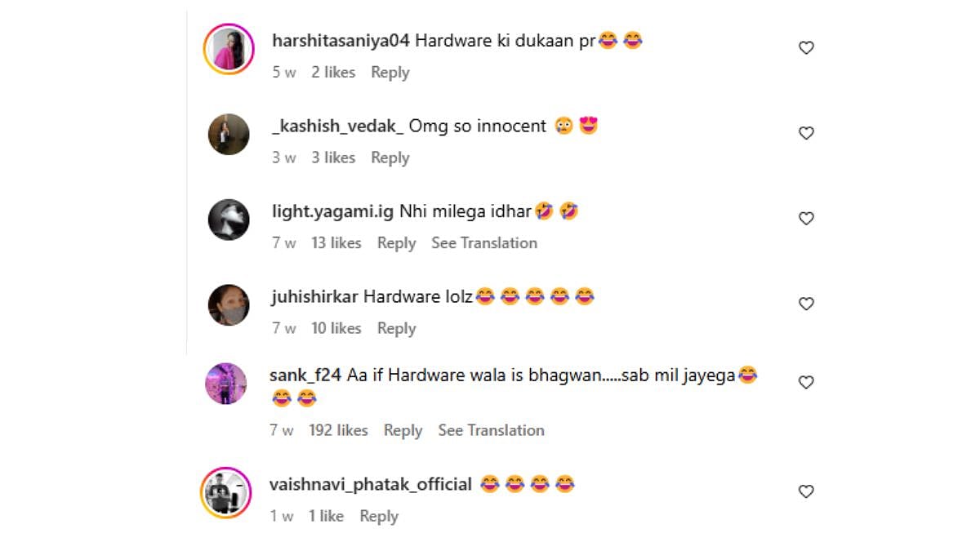Visit juhishirkar's profile via username
This screenshot has width=980, height=551.
(314, 297)
